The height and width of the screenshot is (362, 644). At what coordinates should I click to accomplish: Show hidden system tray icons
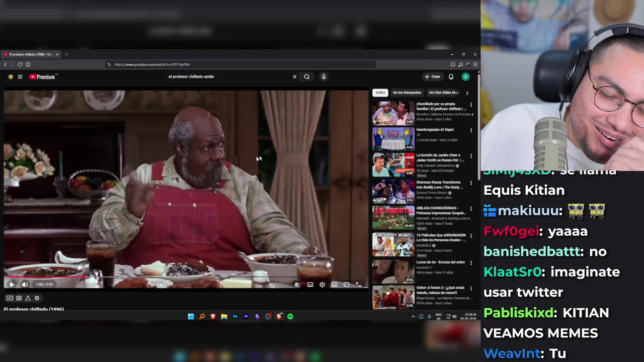(413, 316)
